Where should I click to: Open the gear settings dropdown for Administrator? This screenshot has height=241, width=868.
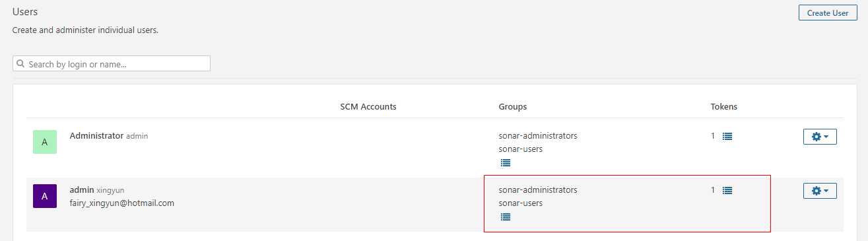(x=820, y=136)
